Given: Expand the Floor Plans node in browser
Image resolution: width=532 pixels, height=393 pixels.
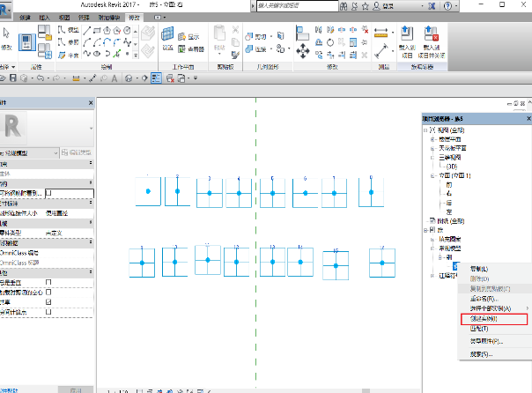Looking at the screenshot, I should click(432, 138).
